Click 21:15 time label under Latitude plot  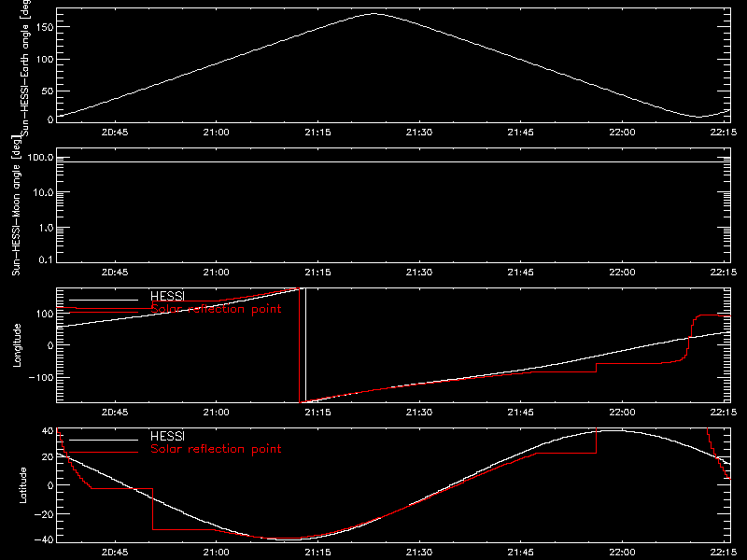317,553
